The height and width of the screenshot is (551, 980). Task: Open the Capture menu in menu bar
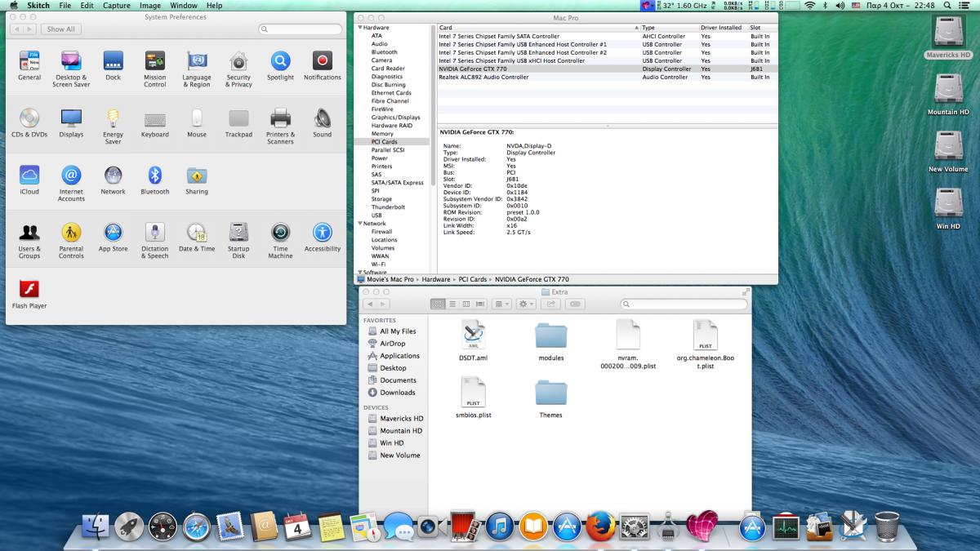point(116,6)
